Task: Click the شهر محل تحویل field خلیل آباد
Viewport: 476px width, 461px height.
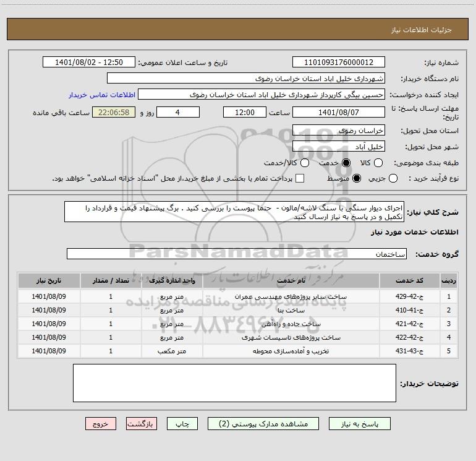Action: (339, 147)
